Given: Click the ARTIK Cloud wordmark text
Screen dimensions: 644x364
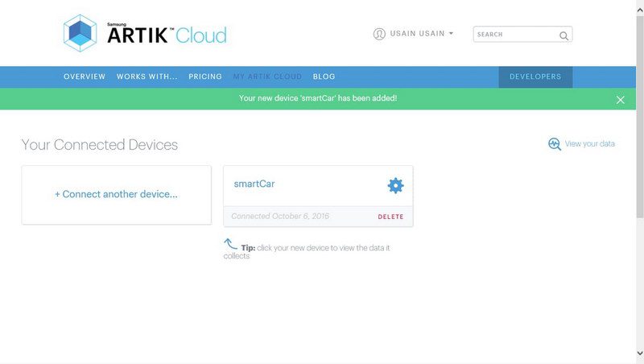Looking at the screenshot, I should (x=167, y=35).
